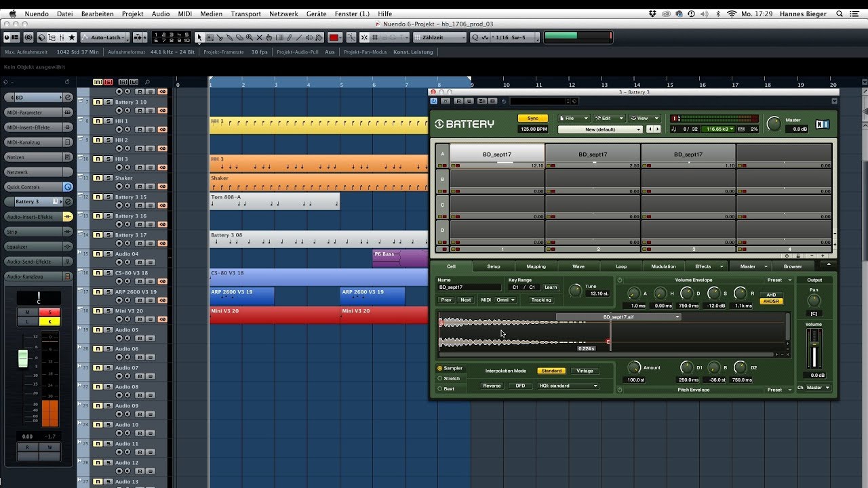
Task: Select the arrow Object Selection tool
Action: tap(199, 37)
